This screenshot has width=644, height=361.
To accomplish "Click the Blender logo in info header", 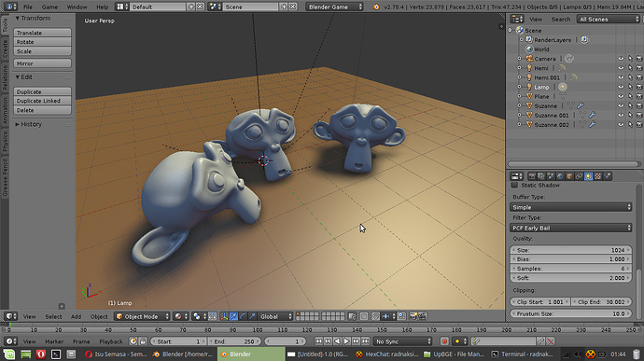I will 376,7.
